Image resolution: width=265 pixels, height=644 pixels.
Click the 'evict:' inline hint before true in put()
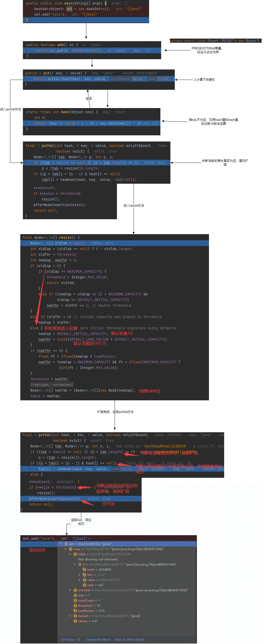pyautogui.click(x=152, y=79)
